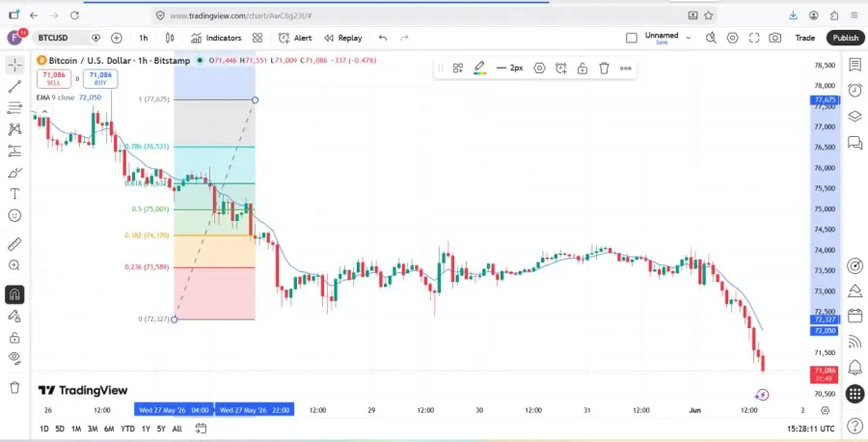
Task: Collapse the indicator legend arrow
Action: (x=44, y=112)
